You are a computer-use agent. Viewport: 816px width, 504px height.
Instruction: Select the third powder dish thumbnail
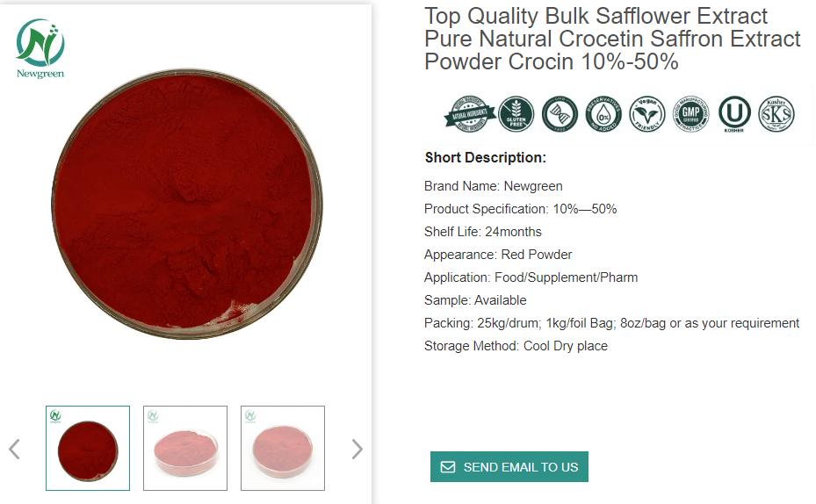(283, 448)
